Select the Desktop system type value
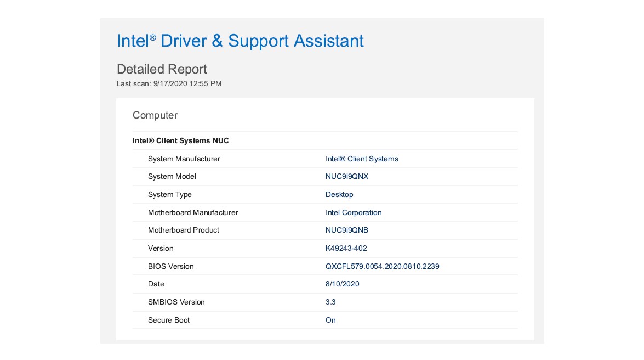 [x=339, y=195]
